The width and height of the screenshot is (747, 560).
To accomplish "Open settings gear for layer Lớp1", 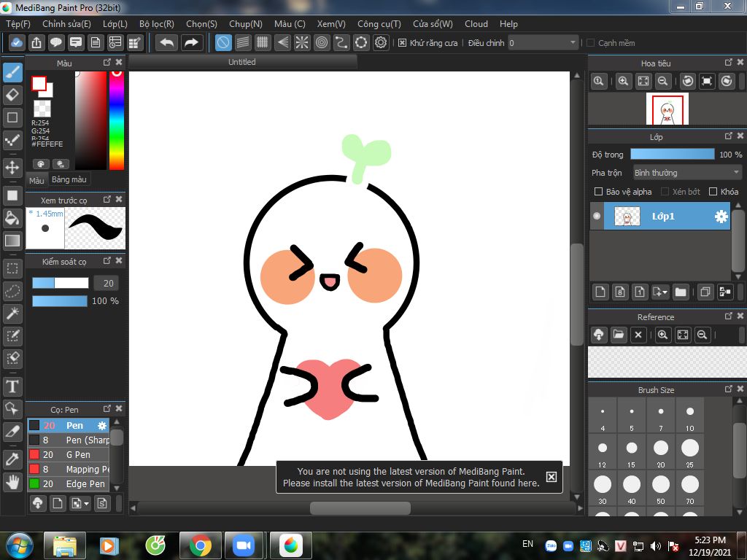I will [x=721, y=216].
